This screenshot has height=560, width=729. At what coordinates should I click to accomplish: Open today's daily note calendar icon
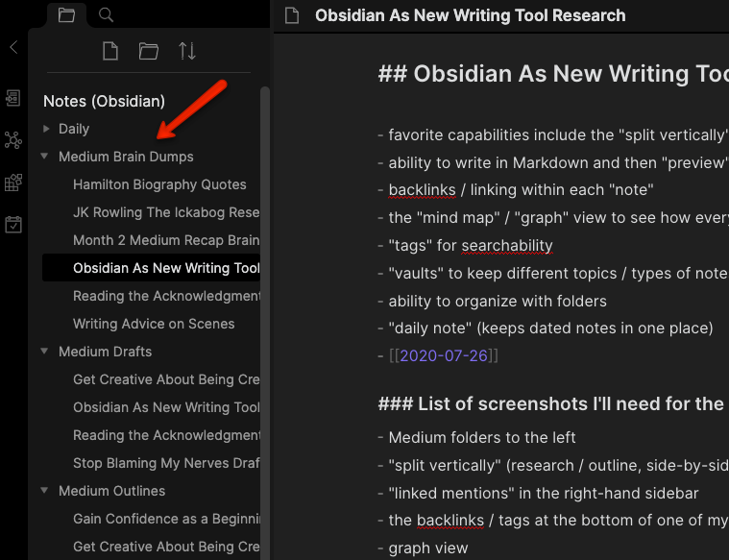(x=13, y=224)
